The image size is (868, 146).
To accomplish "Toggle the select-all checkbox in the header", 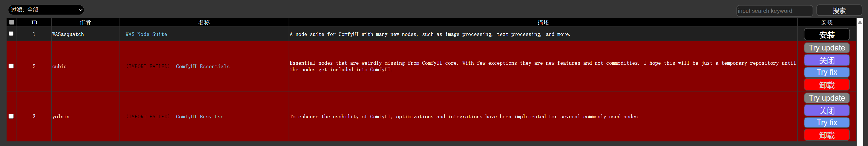I will (12, 22).
